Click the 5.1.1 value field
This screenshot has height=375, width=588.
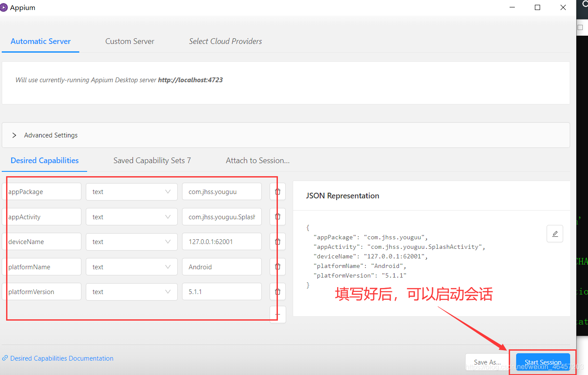pyautogui.click(x=222, y=291)
